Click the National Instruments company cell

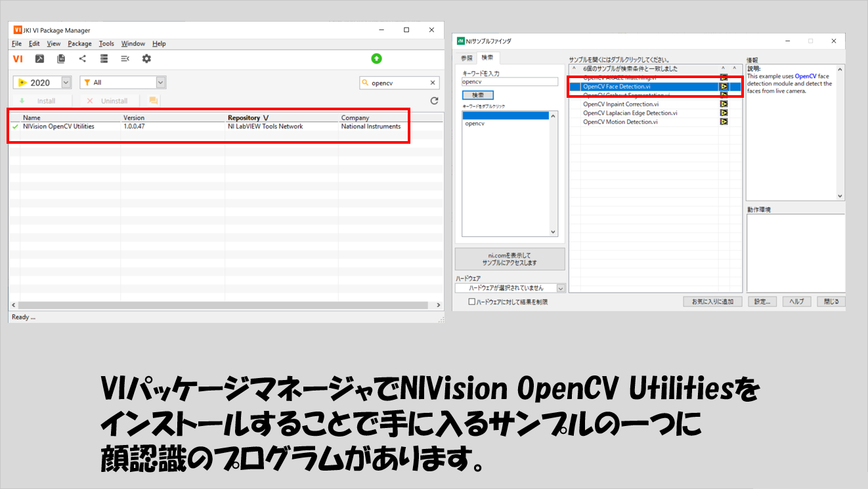point(371,126)
